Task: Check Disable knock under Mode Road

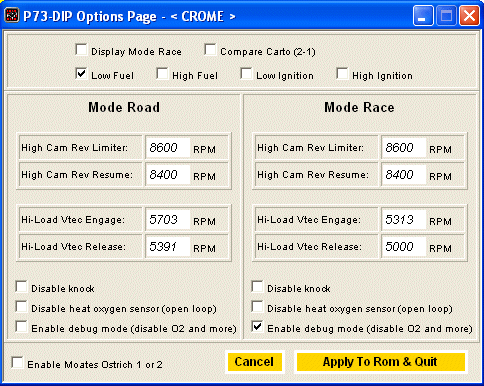Action: [21, 287]
